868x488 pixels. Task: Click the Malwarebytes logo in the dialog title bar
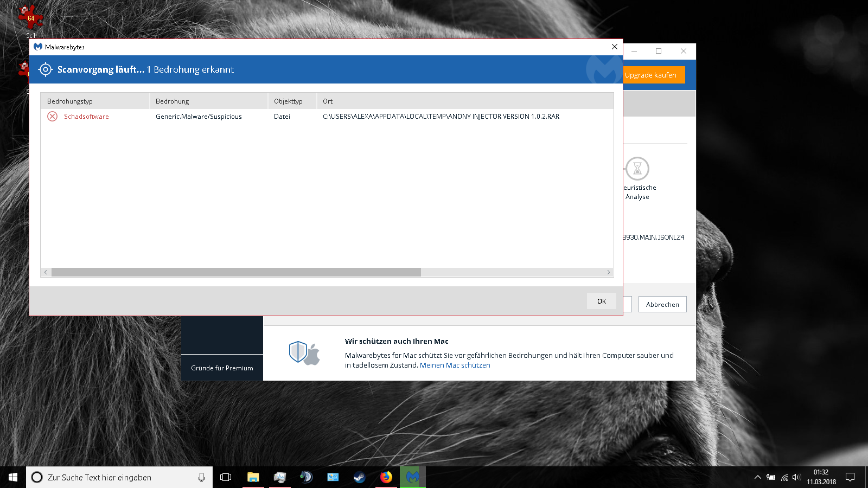click(x=38, y=47)
